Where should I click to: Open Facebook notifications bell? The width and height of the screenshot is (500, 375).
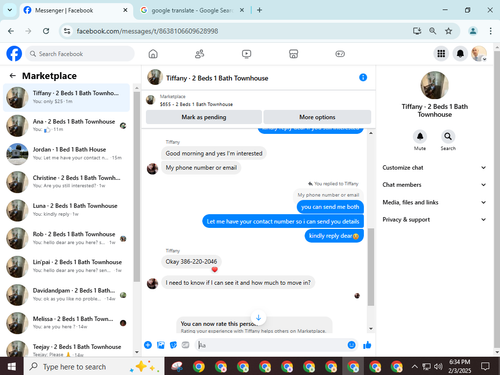(460, 53)
